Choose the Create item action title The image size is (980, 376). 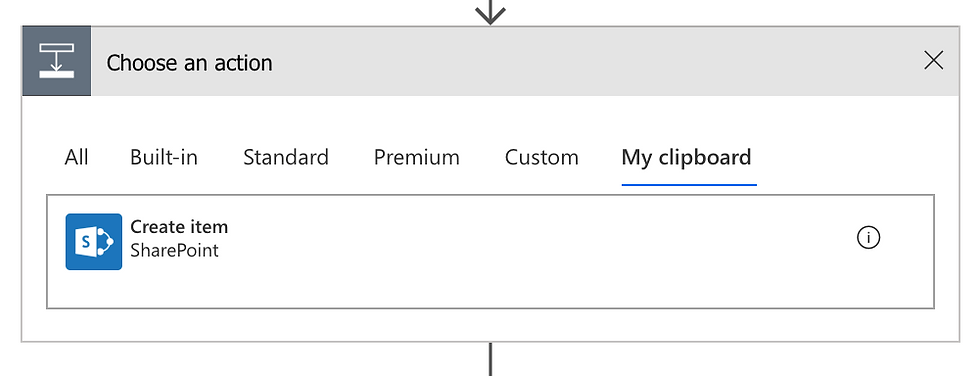(179, 227)
